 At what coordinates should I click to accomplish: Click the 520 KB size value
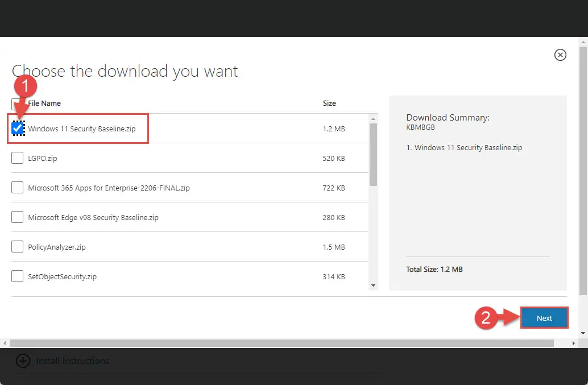click(x=334, y=158)
